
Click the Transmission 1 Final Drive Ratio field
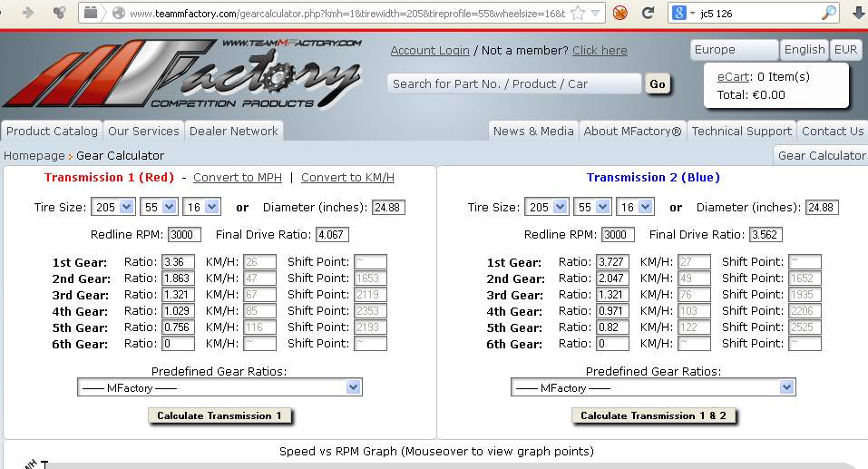331,235
